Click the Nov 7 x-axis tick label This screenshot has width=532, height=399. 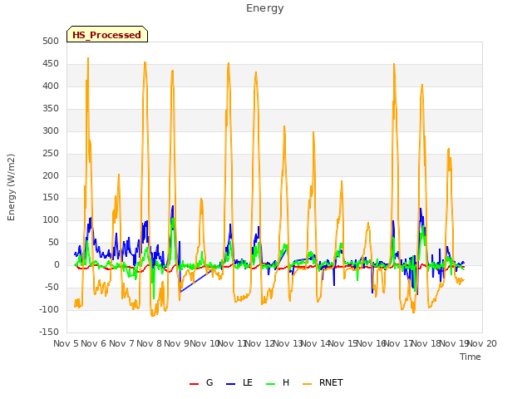click(x=121, y=343)
